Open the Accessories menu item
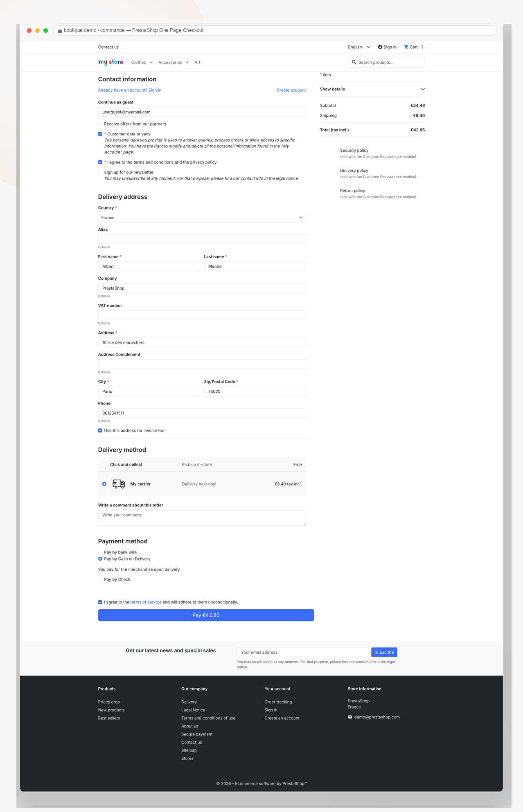 [170, 63]
